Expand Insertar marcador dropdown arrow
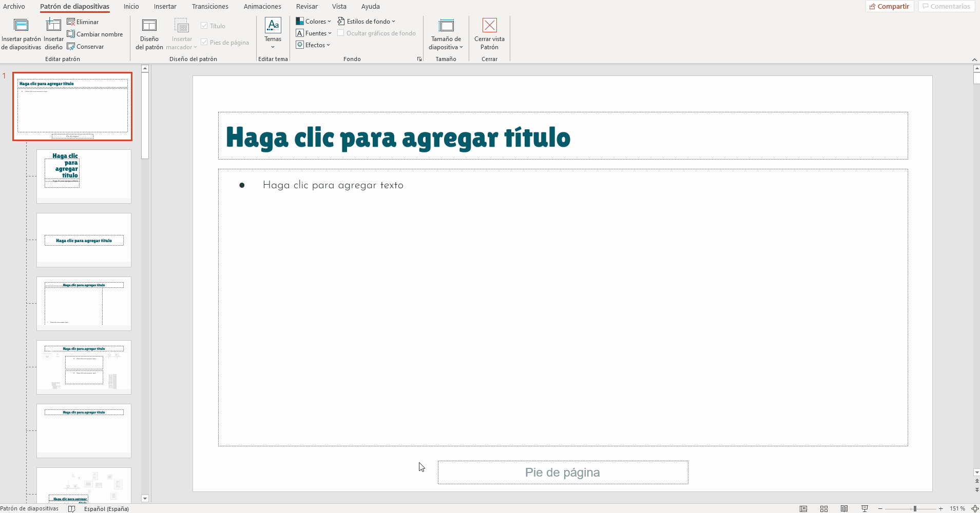This screenshot has width=980, height=513. click(195, 47)
